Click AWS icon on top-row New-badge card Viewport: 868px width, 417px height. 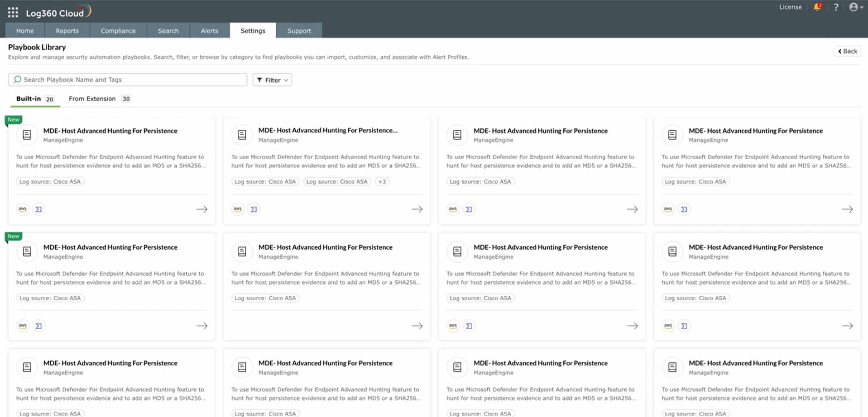click(x=23, y=209)
